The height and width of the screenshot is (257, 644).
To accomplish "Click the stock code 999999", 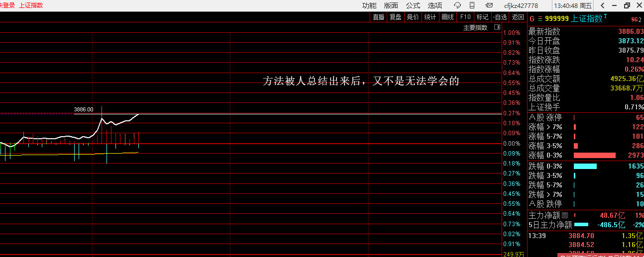I will 557,18.
